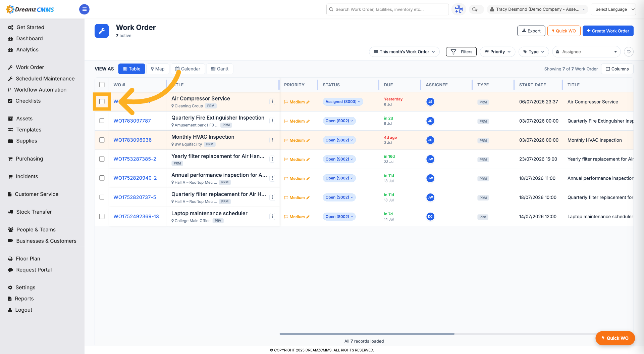Click the global search input field
644x354 pixels.
(387, 9)
